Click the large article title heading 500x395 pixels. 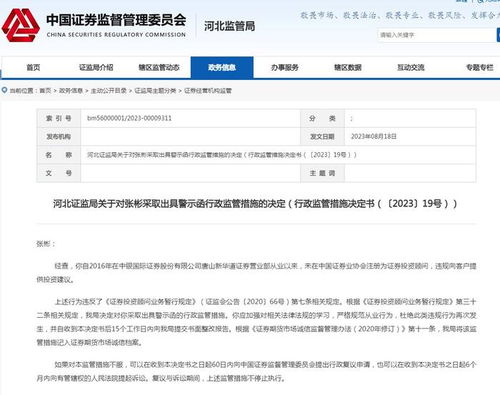point(255,204)
